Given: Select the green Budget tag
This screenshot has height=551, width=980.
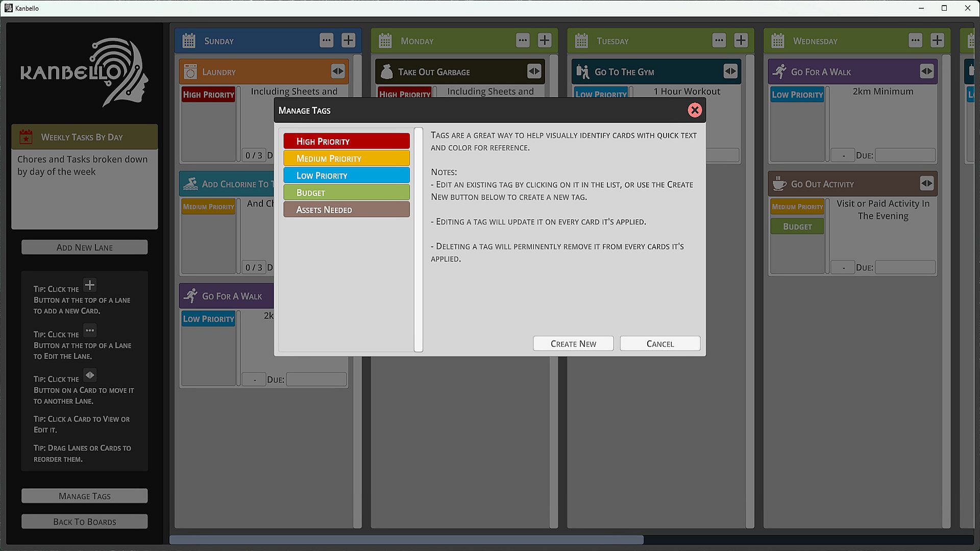Looking at the screenshot, I should pos(347,193).
